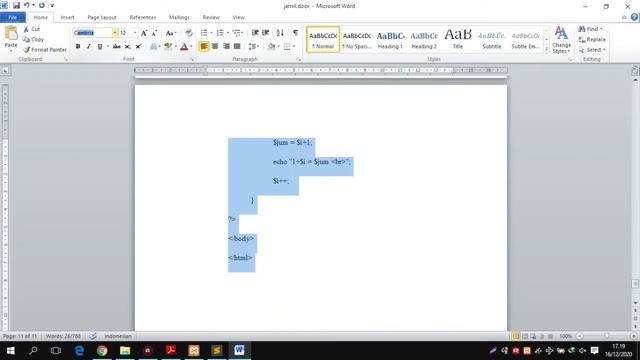Expand the Styles gallery

[547, 49]
